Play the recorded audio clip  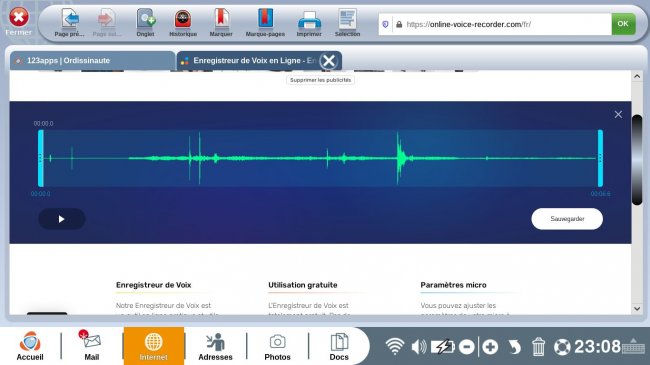(62, 219)
